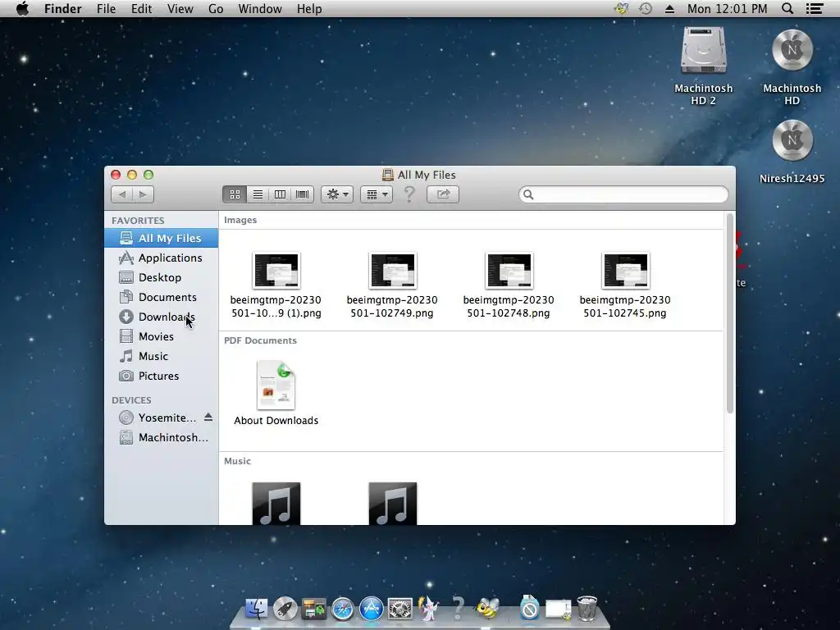Open the Machintosh device in the sidebar
840x630 pixels.
161,437
